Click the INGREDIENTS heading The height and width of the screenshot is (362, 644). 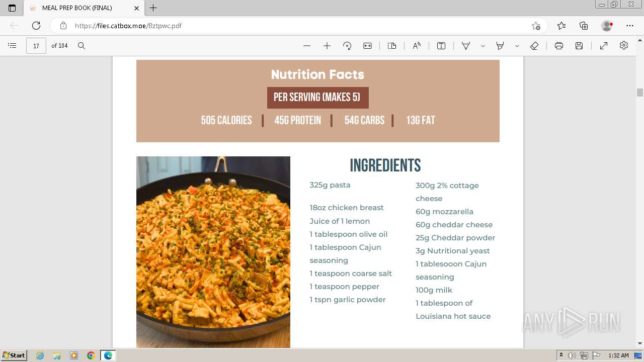click(x=385, y=165)
